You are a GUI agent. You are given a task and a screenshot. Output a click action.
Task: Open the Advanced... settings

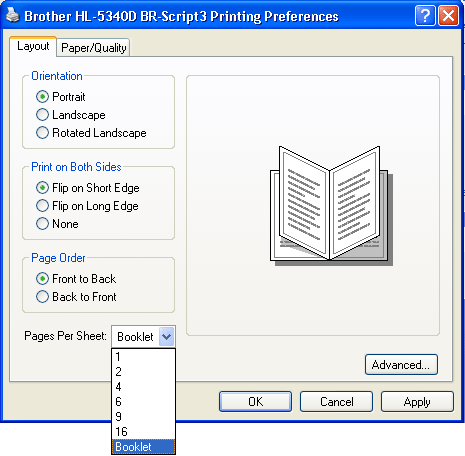coord(401,365)
